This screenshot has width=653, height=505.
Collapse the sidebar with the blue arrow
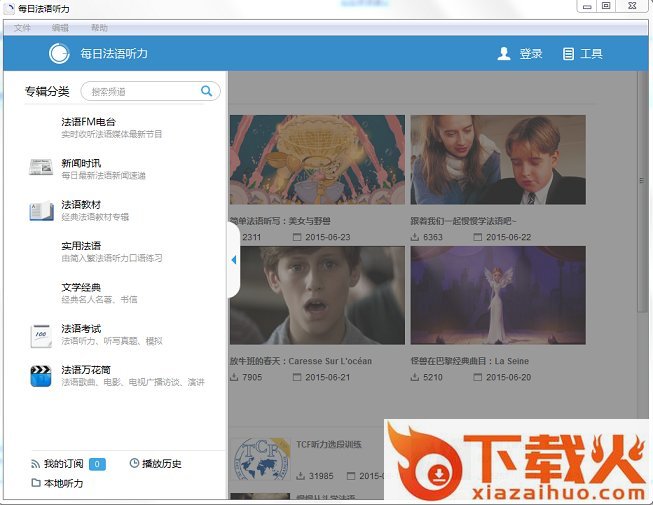pyautogui.click(x=234, y=260)
